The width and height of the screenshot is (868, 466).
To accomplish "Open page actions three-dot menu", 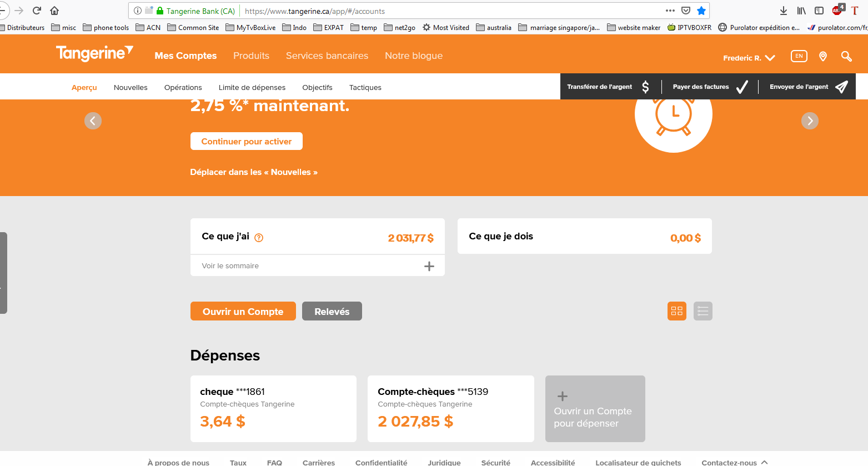I will click(x=670, y=11).
